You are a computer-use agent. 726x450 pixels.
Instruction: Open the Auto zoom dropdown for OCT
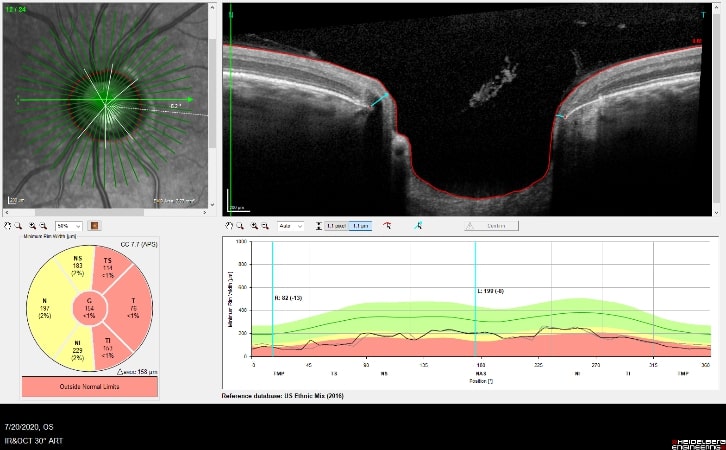291,226
